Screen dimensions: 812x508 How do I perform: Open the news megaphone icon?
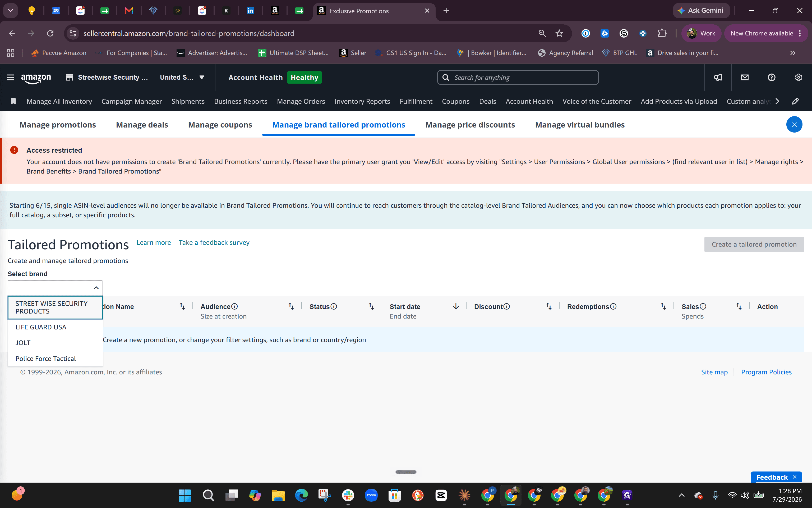pos(718,77)
